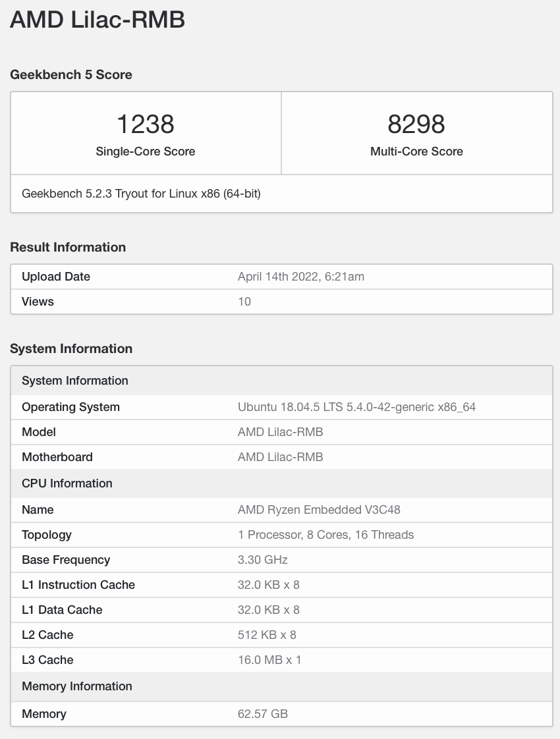The width and height of the screenshot is (560, 739).
Task: Click the AMD Ryzen Embedded V3C48 name
Action: [x=319, y=510]
